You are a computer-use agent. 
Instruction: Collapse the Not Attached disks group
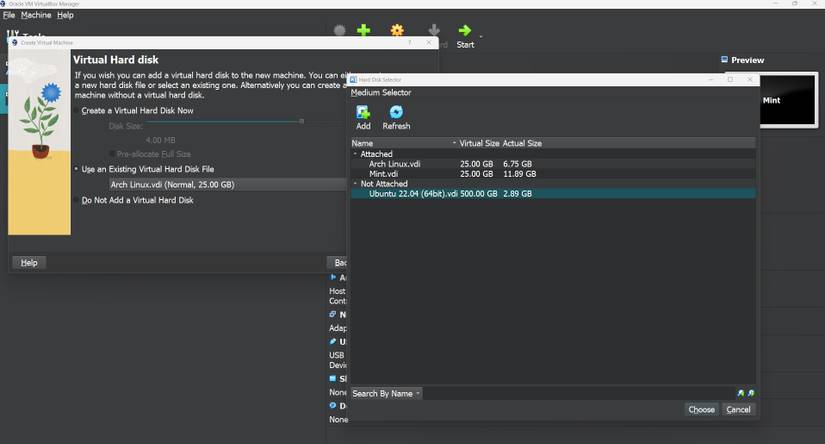[355, 184]
